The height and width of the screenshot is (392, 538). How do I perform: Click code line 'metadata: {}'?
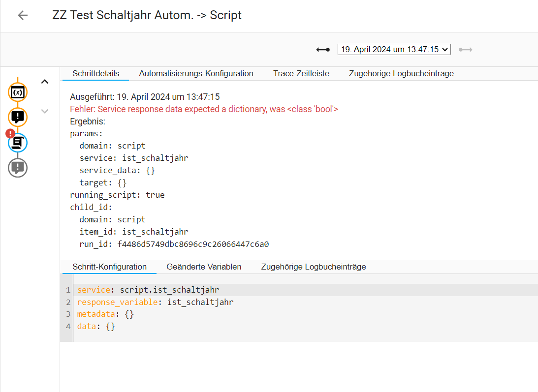pos(105,314)
